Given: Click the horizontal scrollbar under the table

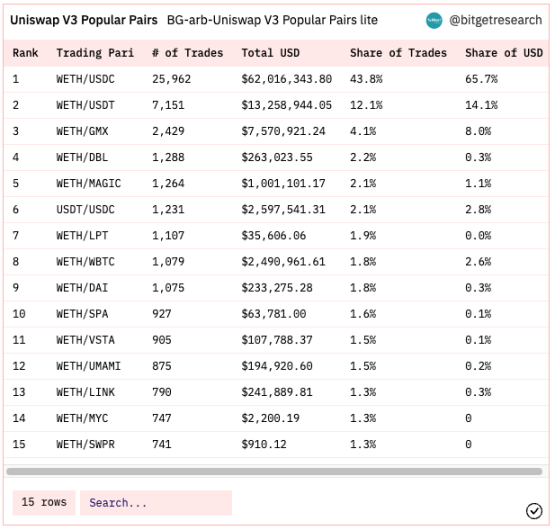Looking at the screenshot, I should pyautogui.click(x=274, y=471).
